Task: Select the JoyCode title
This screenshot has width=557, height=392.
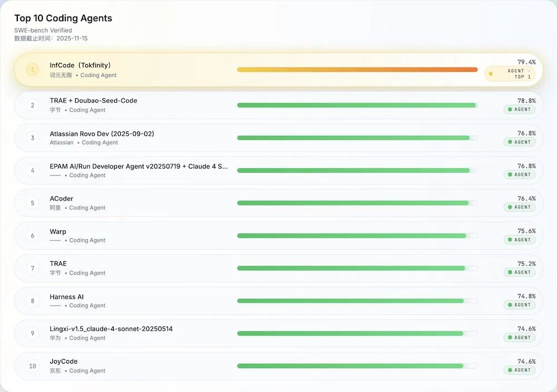Action: [x=63, y=361]
